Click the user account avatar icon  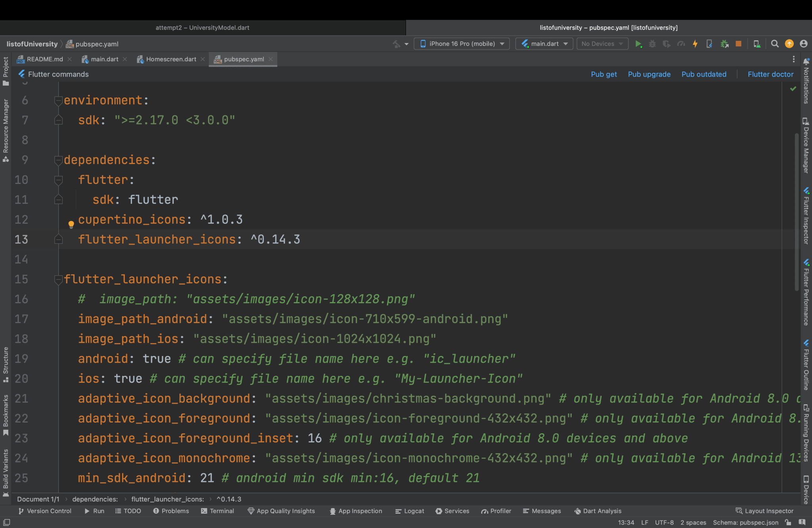tap(804, 44)
